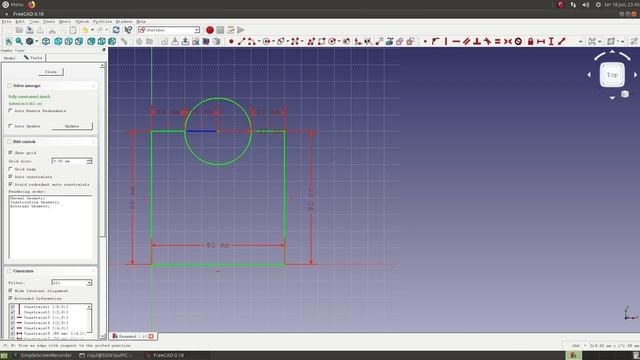
Task: Toggle Auto constraints checkbox
Action: (x=11, y=176)
